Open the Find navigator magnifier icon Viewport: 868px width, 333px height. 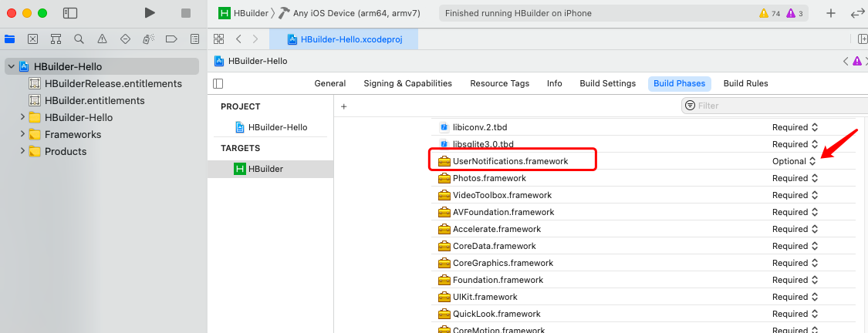point(79,39)
